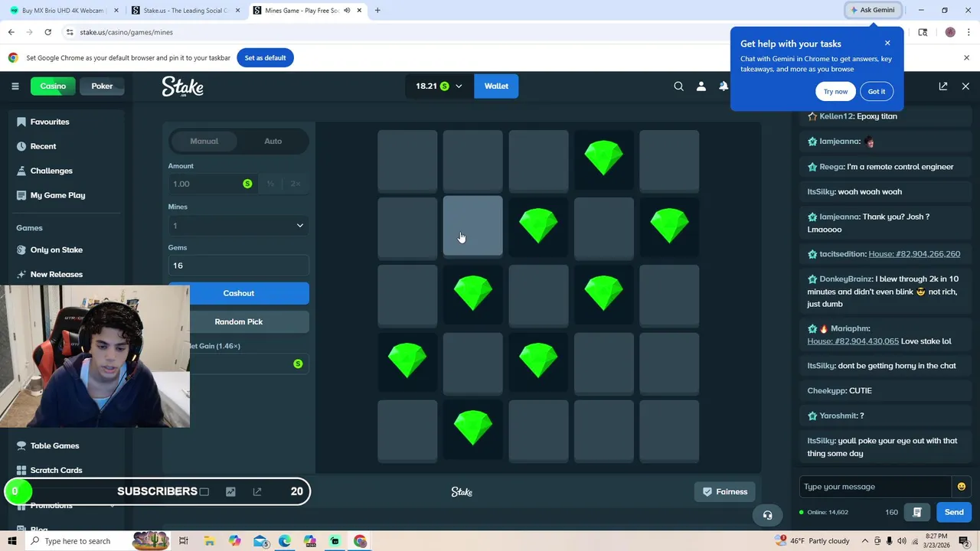Viewport: 980px width, 551px height.
Task: Send the chat message
Action: point(954,512)
